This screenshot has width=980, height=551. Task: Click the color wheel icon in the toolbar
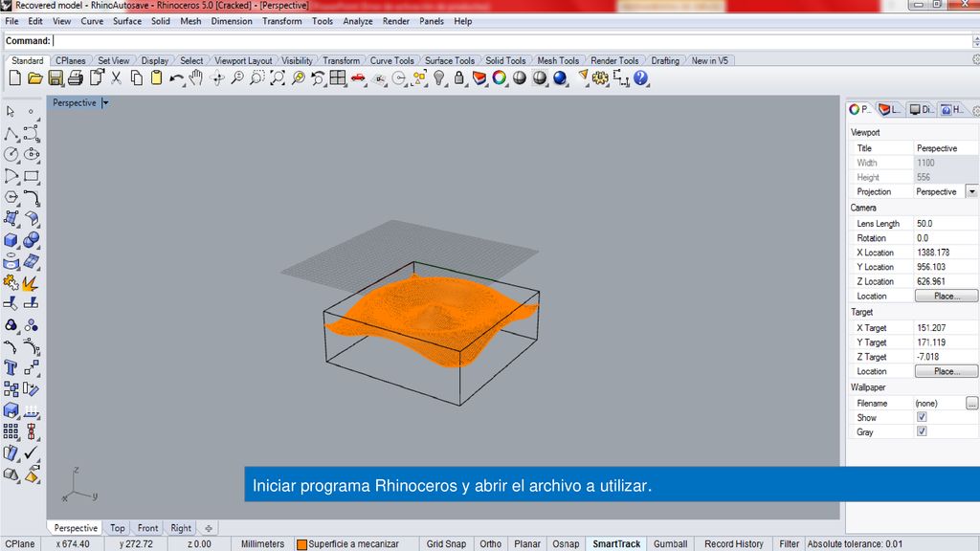pos(500,78)
